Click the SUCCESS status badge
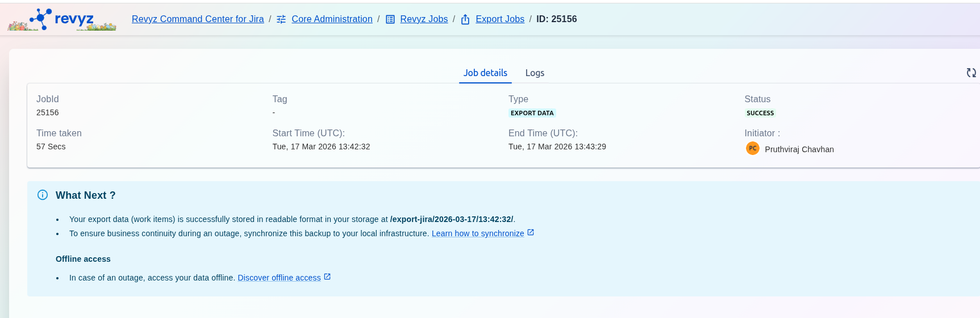Viewport: 980px width, 318px height. coord(760,113)
